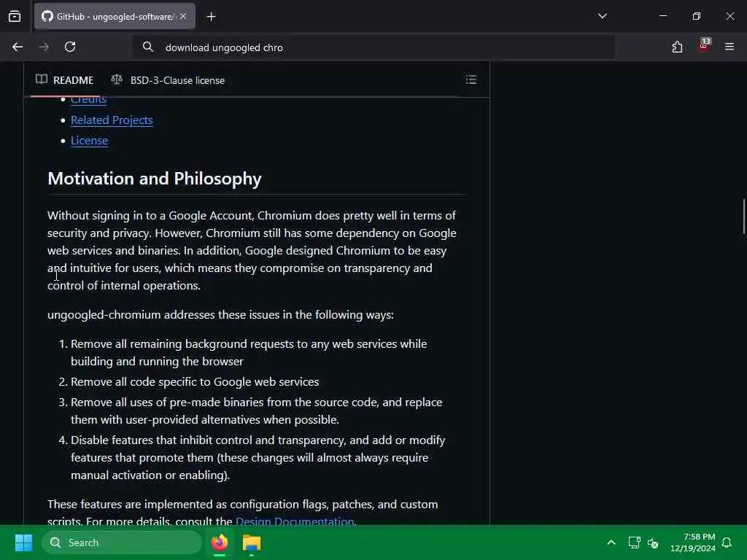This screenshot has width=747, height=560.
Task: Click the page vertical scrollbar thumb
Action: click(743, 217)
